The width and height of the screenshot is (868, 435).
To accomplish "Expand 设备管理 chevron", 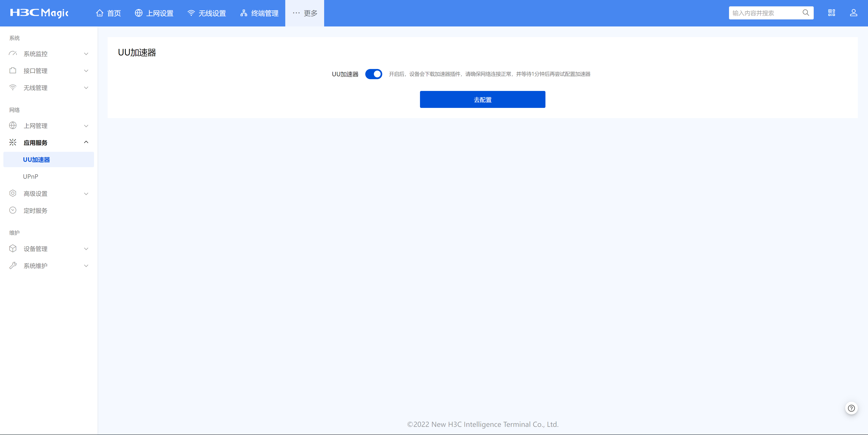I will 86,249.
